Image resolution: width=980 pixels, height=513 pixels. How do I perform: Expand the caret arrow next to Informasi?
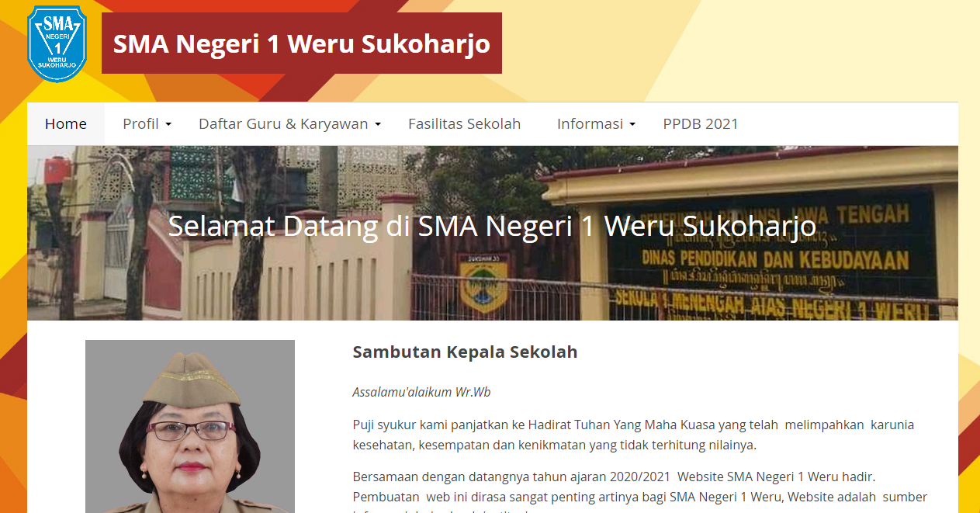click(633, 125)
